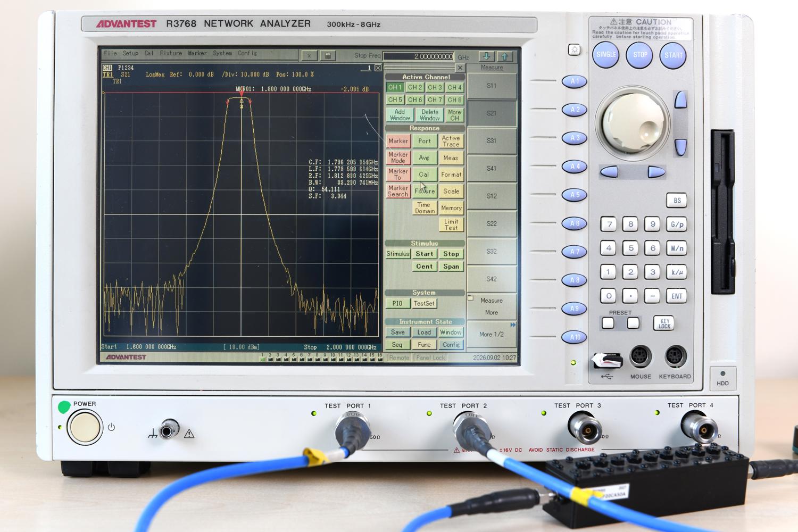Viewport: 798px width, 532px height.
Task: Click the SINGLE sweep hardware button
Action: 606,55
